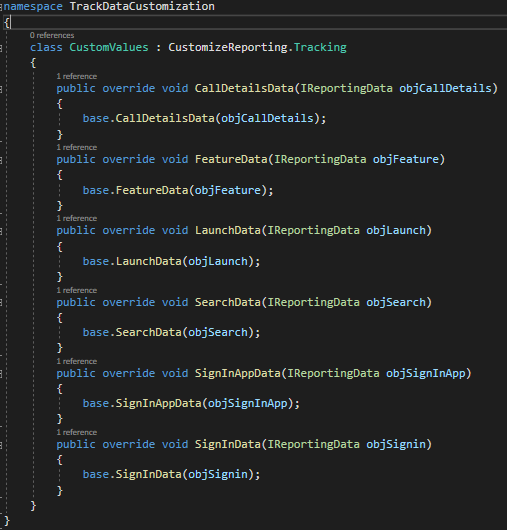The height and width of the screenshot is (530, 507).
Task: Collapse the SignInAppData method outlining region
Action: (x=1, y=374)
